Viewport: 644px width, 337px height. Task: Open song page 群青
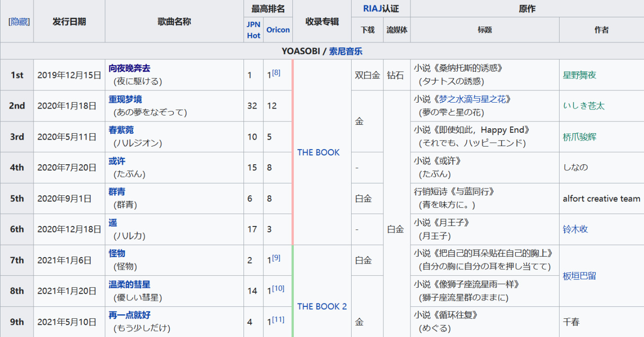coord(117,191)
